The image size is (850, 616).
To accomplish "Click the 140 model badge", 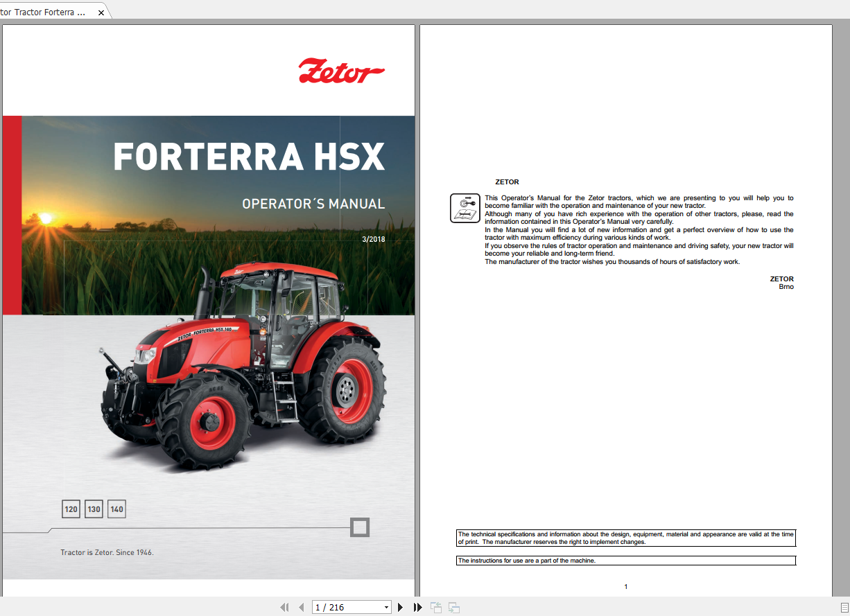I will 116,509.
